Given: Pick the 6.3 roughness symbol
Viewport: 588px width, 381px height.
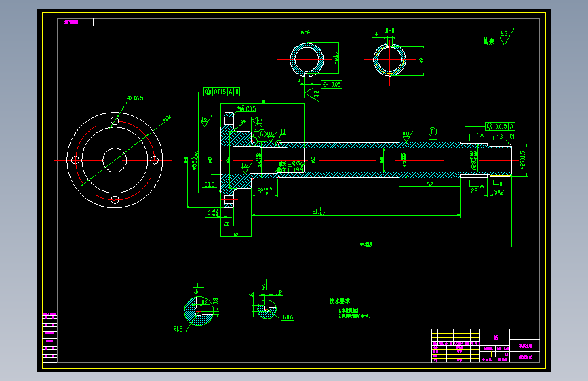Looking at the screenshot, I should point(506,37).
